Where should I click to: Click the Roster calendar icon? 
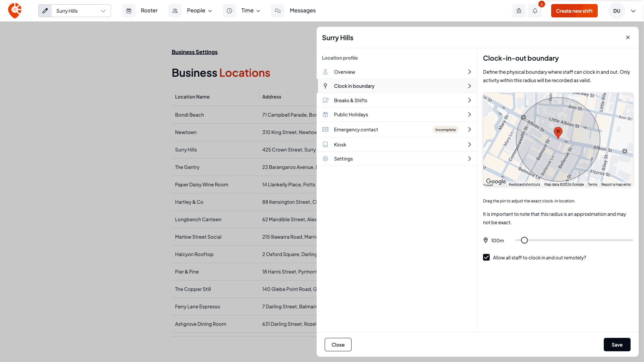coord(129,11)
